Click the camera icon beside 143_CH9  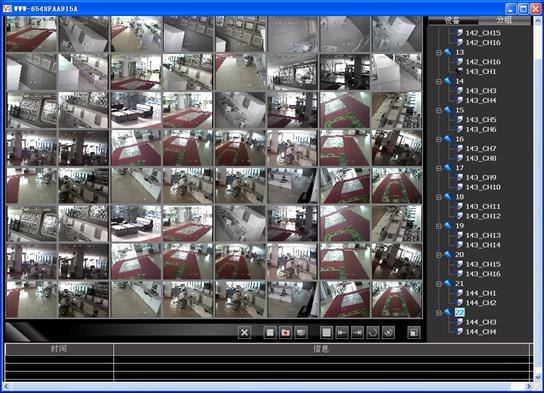459,177
